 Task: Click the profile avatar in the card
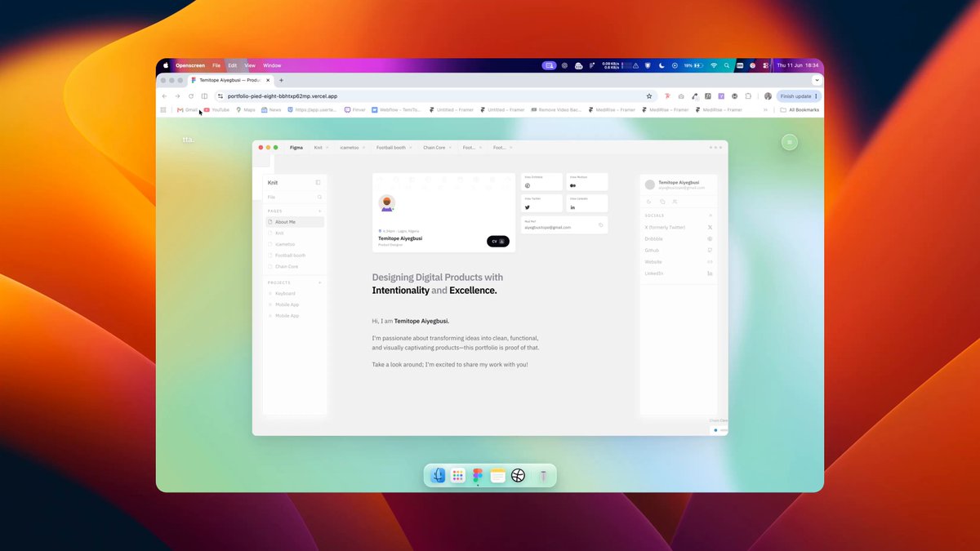click(387, 203)
